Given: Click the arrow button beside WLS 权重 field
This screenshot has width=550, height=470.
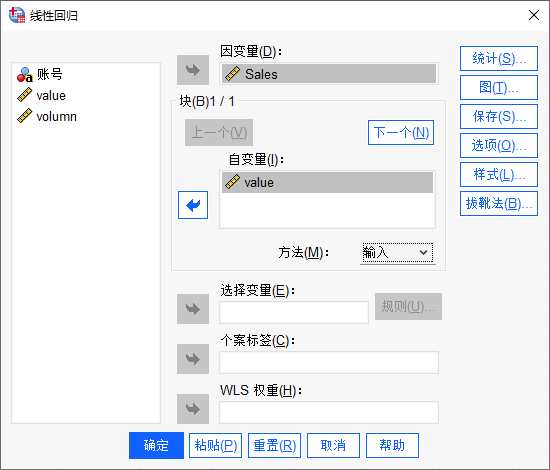Looking at the screenshot, I should pos(193,409).
